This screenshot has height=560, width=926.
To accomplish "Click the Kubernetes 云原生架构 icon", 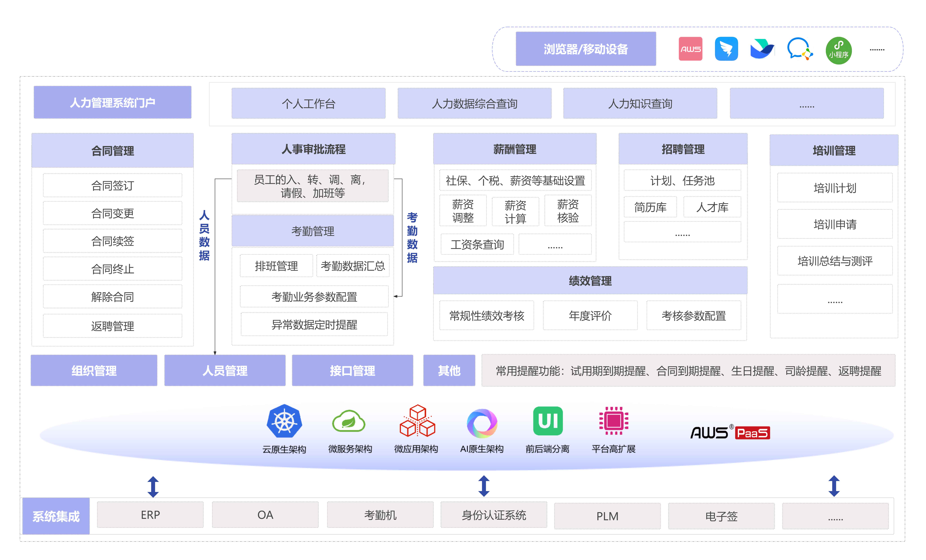I will point(284,421).
